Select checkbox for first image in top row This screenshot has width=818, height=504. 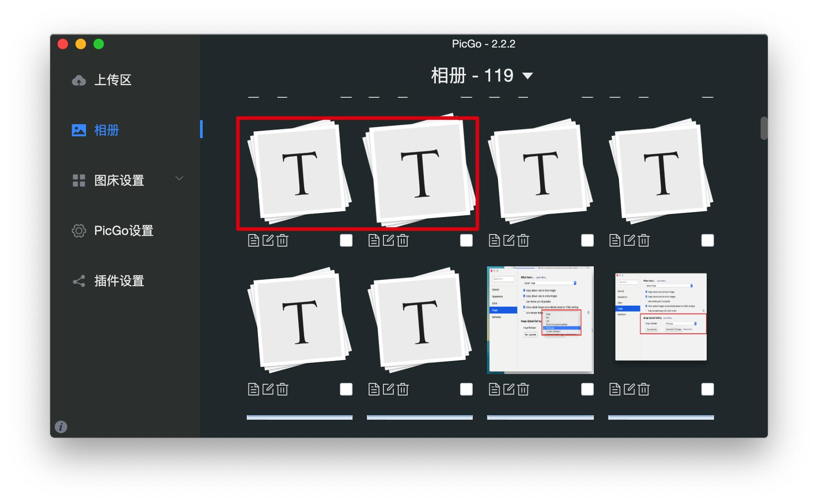point(346,241)
